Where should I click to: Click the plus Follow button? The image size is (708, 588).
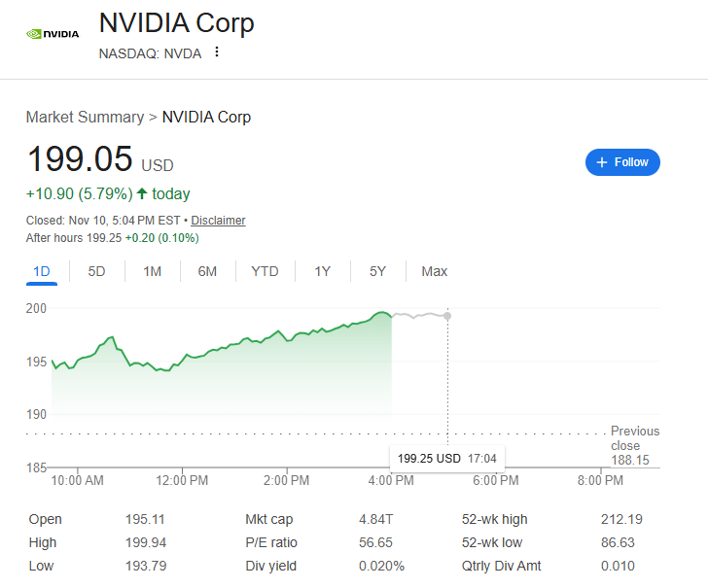(x=622, y=162)
